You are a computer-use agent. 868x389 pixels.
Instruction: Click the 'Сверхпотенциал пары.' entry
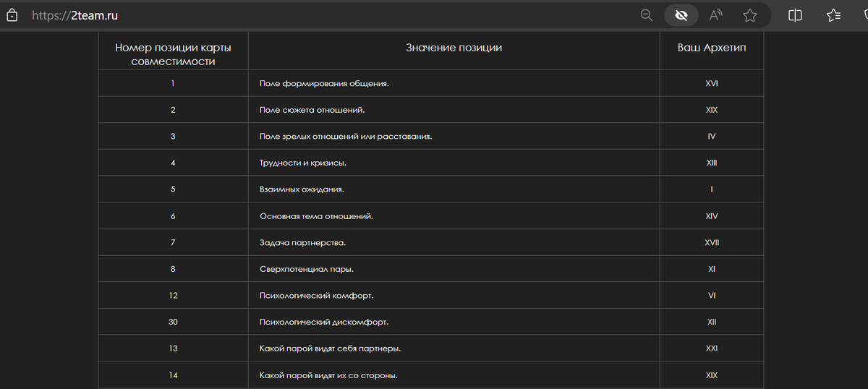[307, 269]
